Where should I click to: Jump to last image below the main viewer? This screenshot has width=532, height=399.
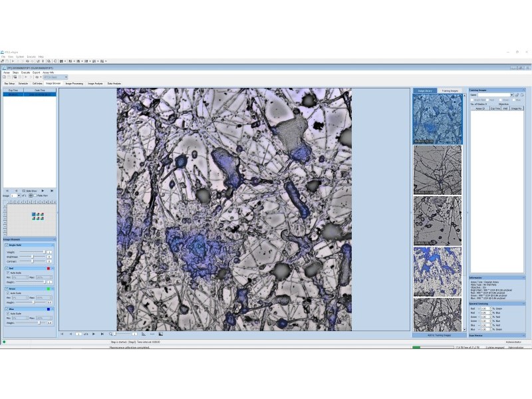(x=102, y=334)
